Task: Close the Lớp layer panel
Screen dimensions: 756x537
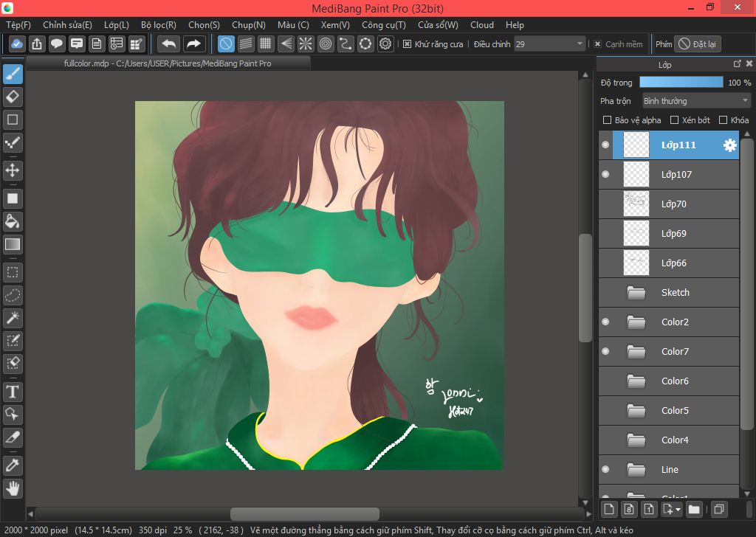Action: coord(749,63)
